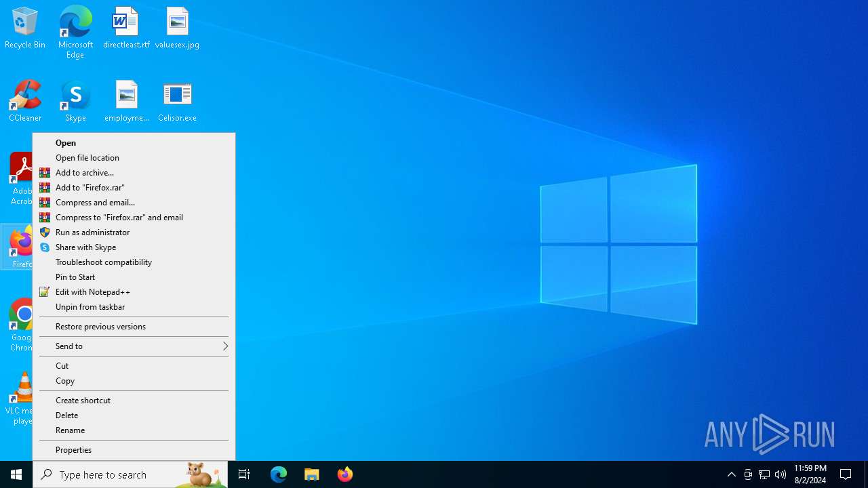868x488 pixels.
Task: Open the volume speaker tray icon
Action: tap(781, 474)
